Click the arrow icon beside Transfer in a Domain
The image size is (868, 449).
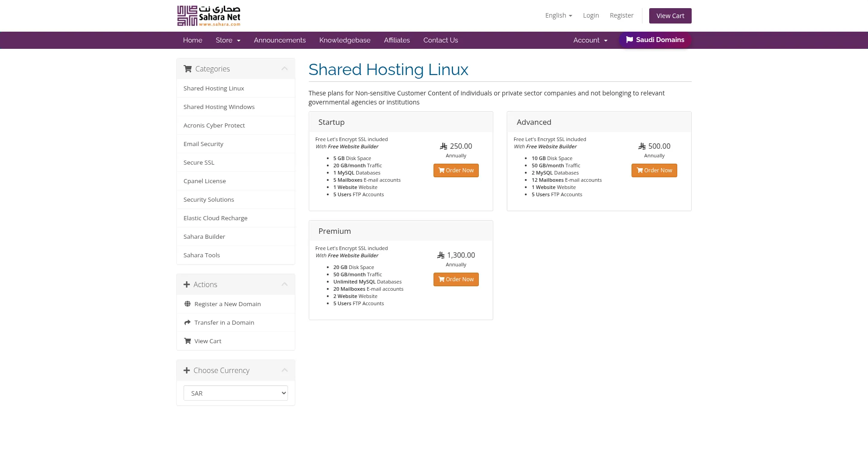coord(187,322)
